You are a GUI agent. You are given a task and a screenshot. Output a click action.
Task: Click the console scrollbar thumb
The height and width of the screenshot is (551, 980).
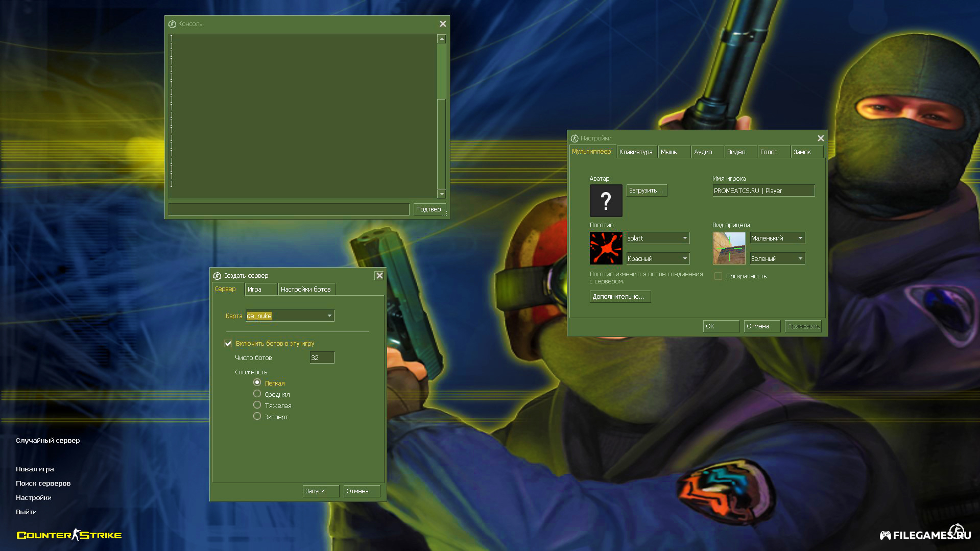442,71
